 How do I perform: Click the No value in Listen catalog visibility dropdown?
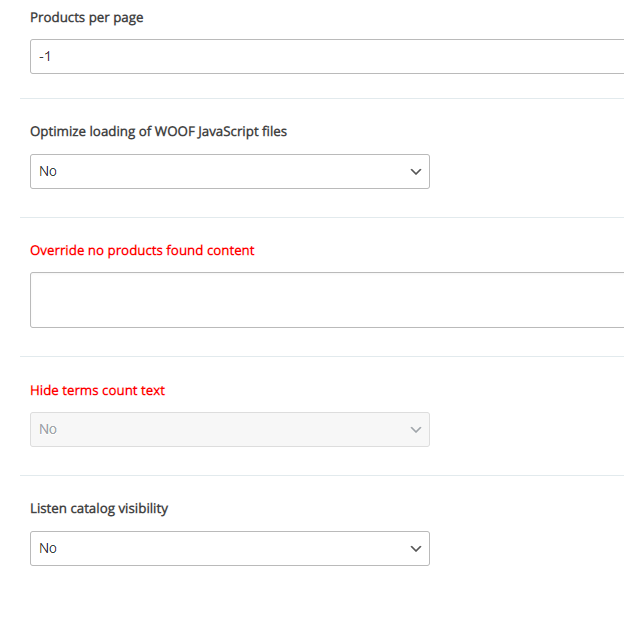pyautogui.click(x=48, y=548)
